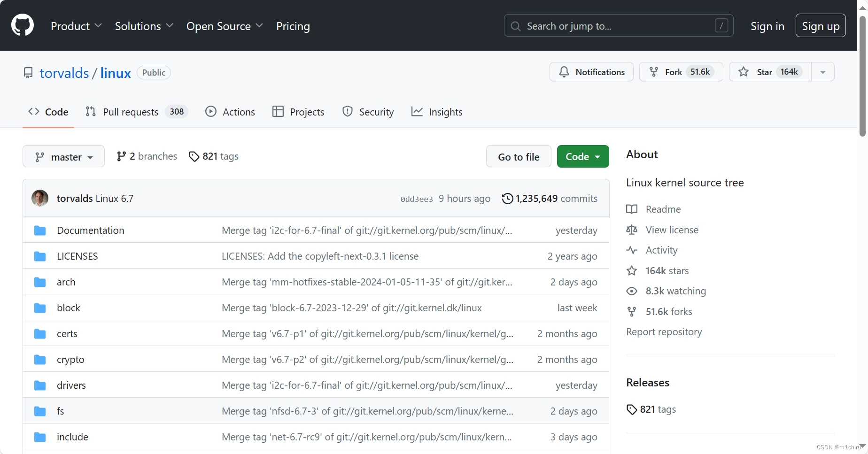
Task: Click the star icon beside 164k stars
Action: coord(632,271)
